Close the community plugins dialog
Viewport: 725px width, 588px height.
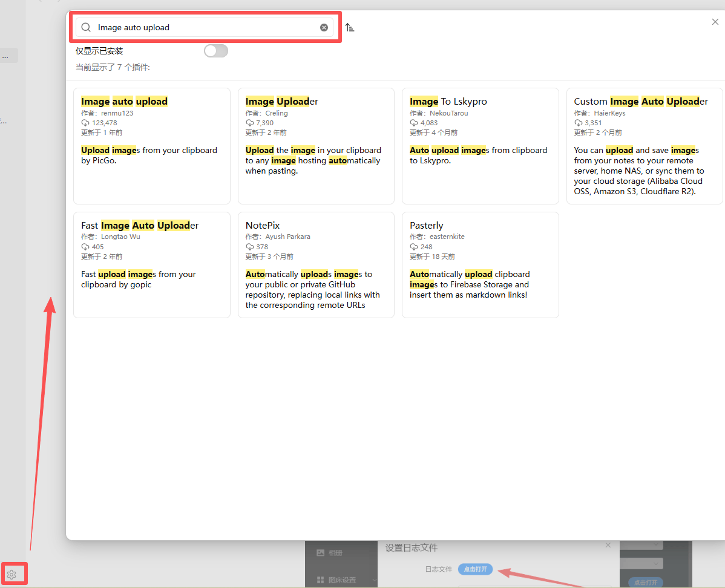pyautogui.click(x=715, y=22)
